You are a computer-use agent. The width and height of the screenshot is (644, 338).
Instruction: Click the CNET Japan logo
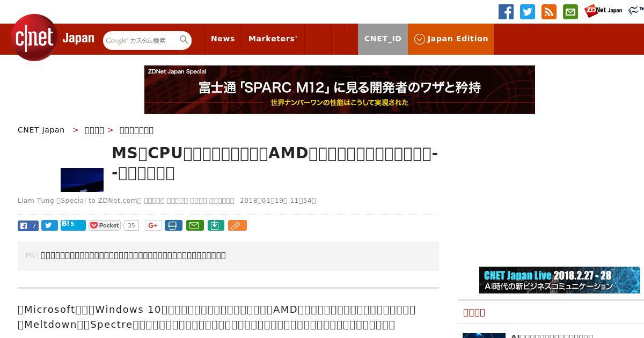point(53,38)
